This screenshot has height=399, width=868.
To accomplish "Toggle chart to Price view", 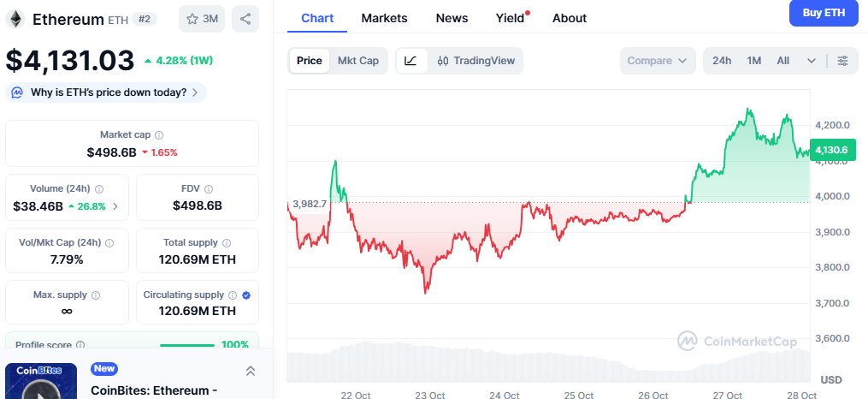I will pos(310,61).
